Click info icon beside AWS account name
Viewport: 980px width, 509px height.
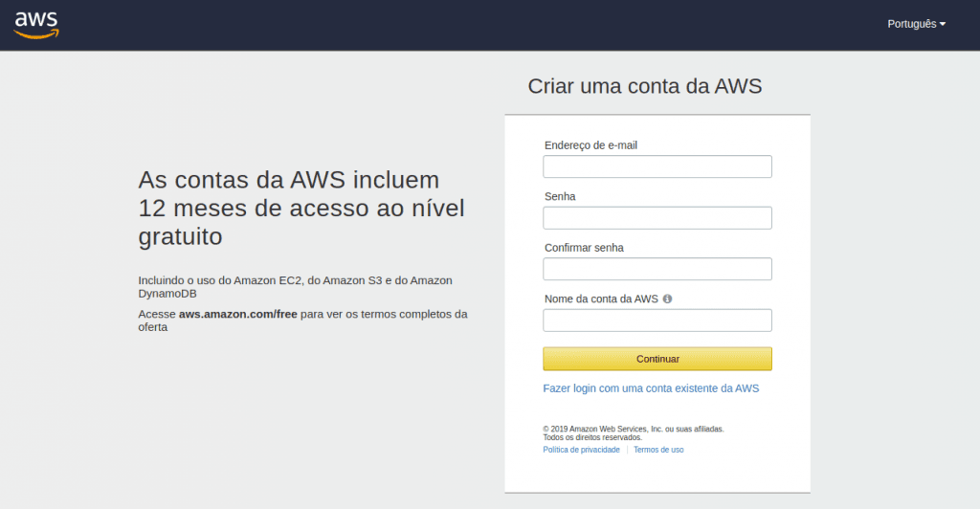click(x=667, y=299)
